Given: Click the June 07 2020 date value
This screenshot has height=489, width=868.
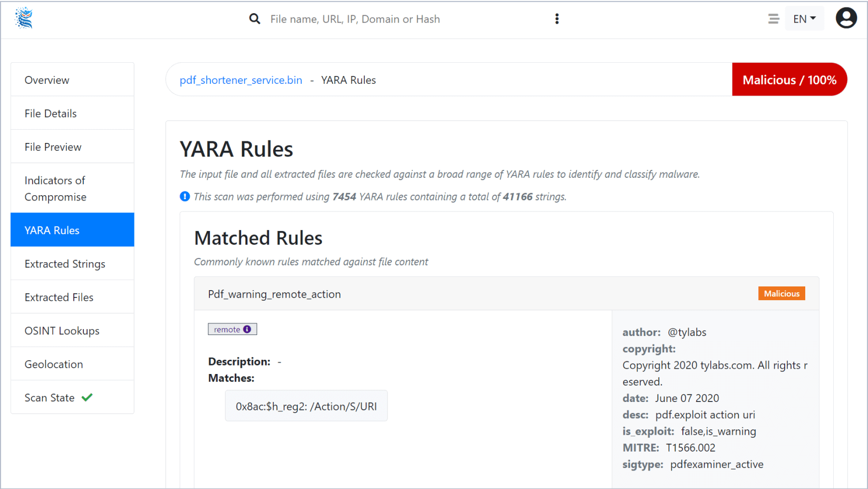Looking at the screenshot, I should point(687,398).
